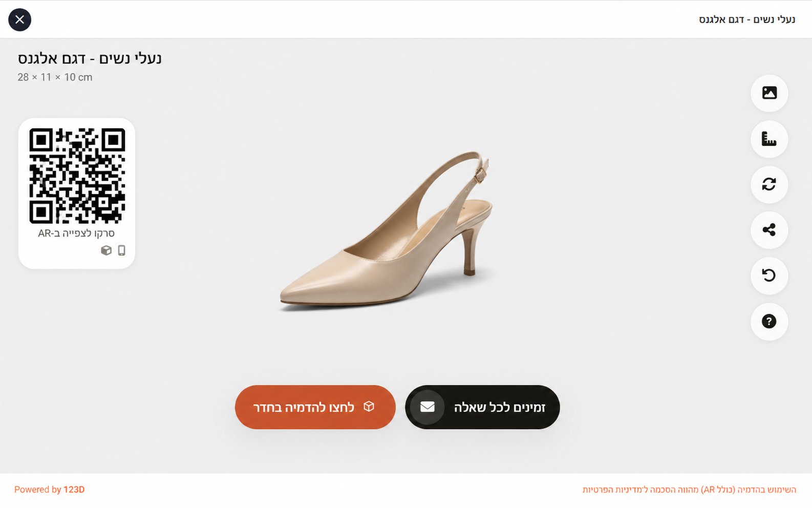
Task: Click the envelope icon in the black button
Action: (x=428, y=407)
